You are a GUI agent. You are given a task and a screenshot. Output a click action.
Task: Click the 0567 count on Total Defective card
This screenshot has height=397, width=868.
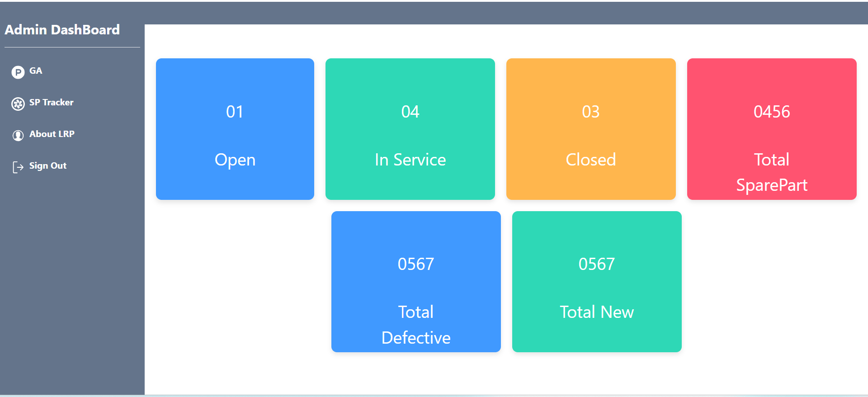point(416,264)
